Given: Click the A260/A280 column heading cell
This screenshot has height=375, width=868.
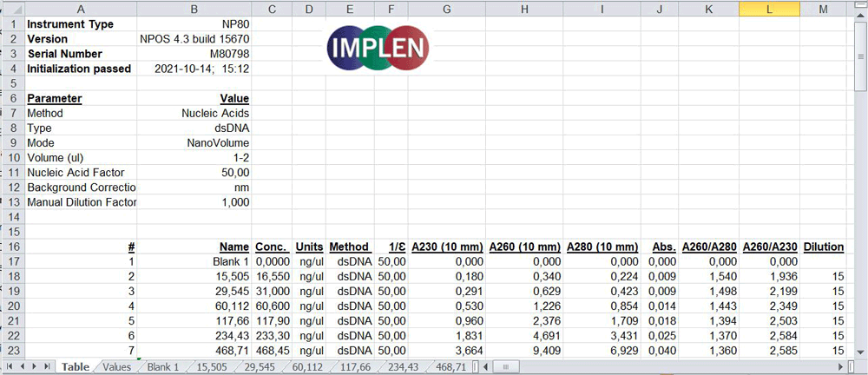Looking at the screenshot, I should point(707,247).
